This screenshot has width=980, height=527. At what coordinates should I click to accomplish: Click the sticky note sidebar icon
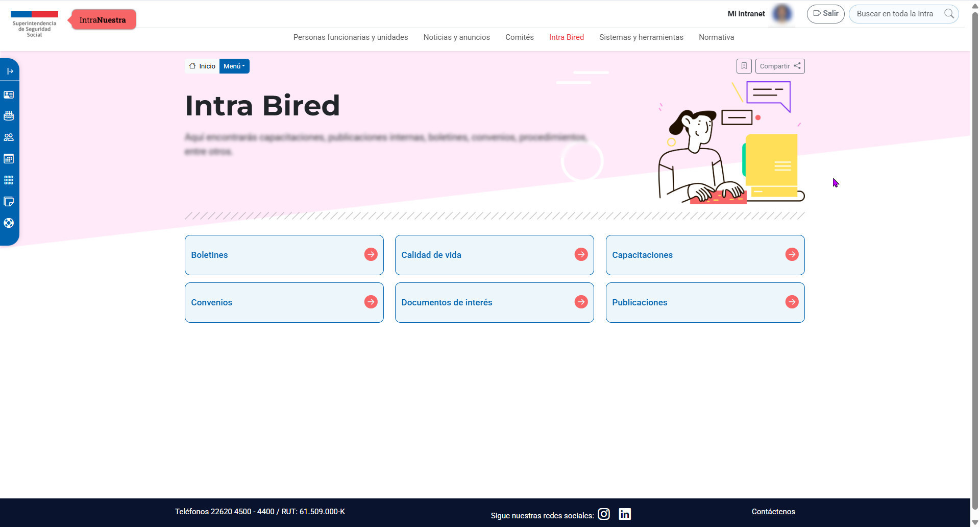coord(9,202)
